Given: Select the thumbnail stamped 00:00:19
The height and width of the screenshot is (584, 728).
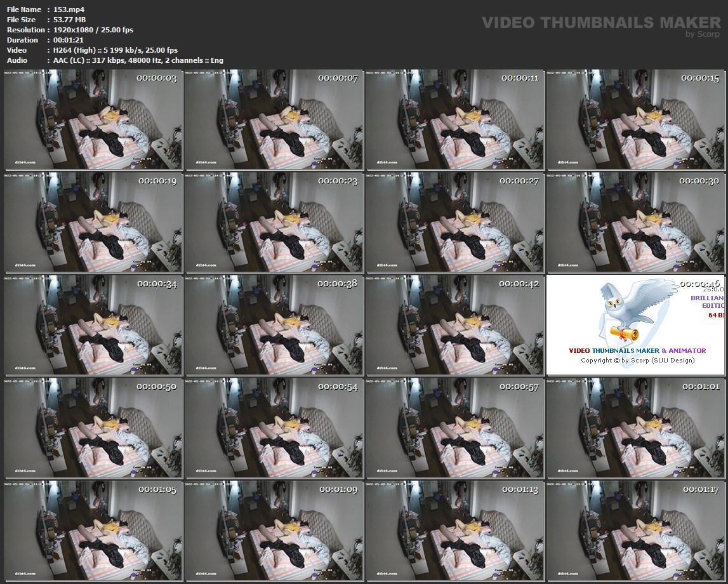Looking at the screenshot, I should point(94,223).
